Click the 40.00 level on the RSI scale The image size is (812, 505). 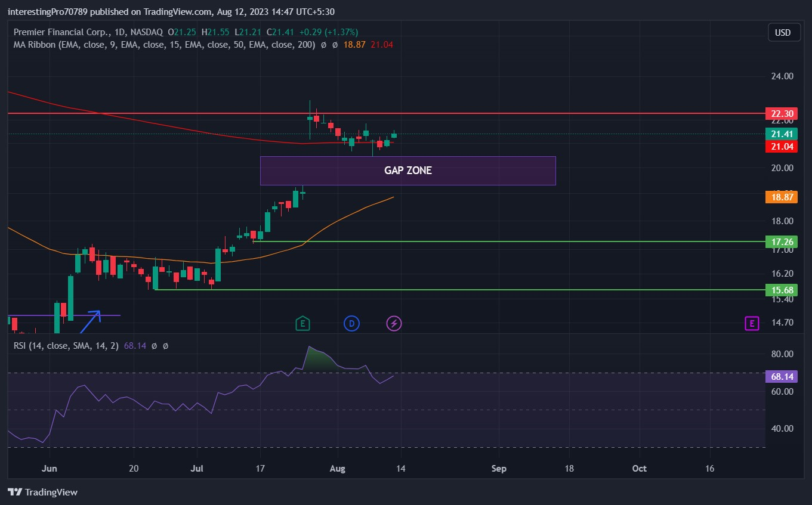[x=782, y=429]
